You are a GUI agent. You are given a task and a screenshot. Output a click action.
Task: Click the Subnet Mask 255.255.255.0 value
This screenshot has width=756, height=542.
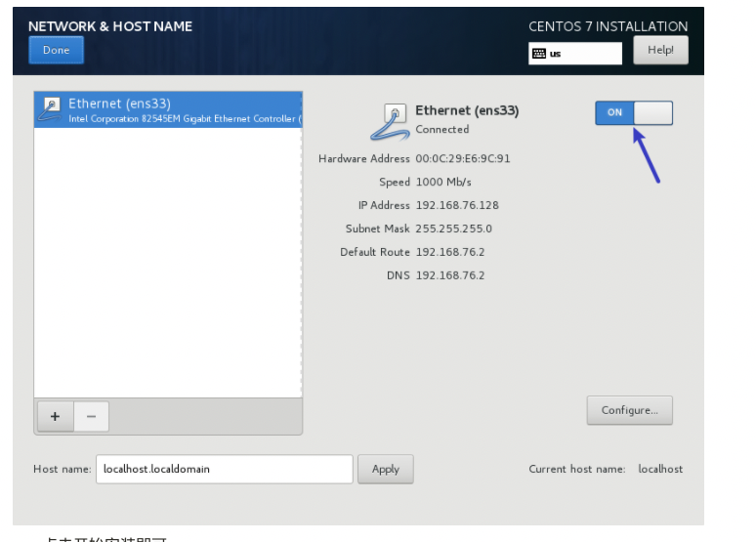pyautogui.click(x=453, y=229)
